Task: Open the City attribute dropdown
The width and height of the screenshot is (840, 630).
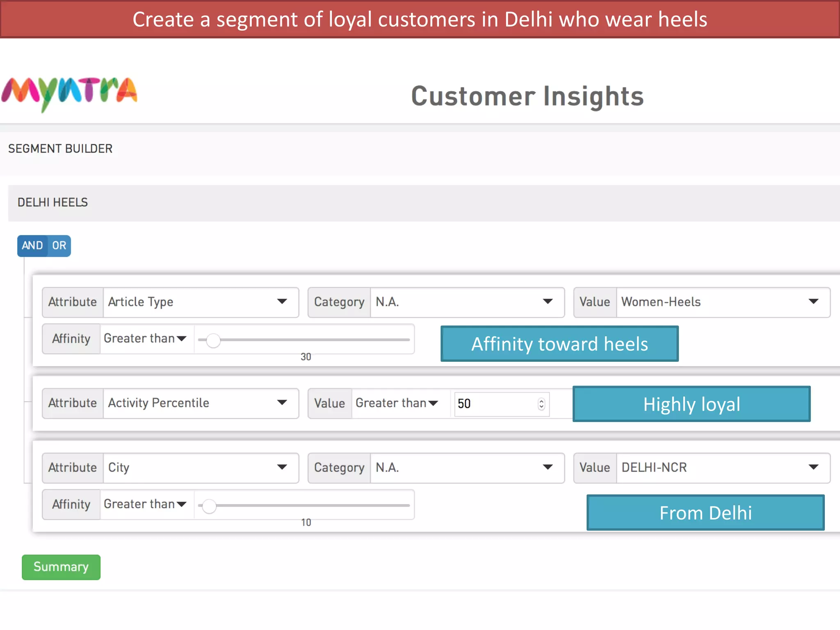Action: (x=201, y=468)
